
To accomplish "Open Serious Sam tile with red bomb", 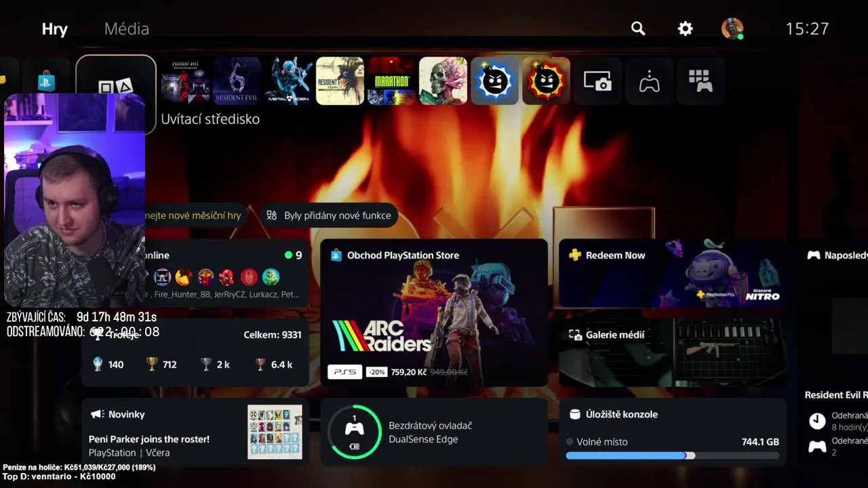I will 546,81.
